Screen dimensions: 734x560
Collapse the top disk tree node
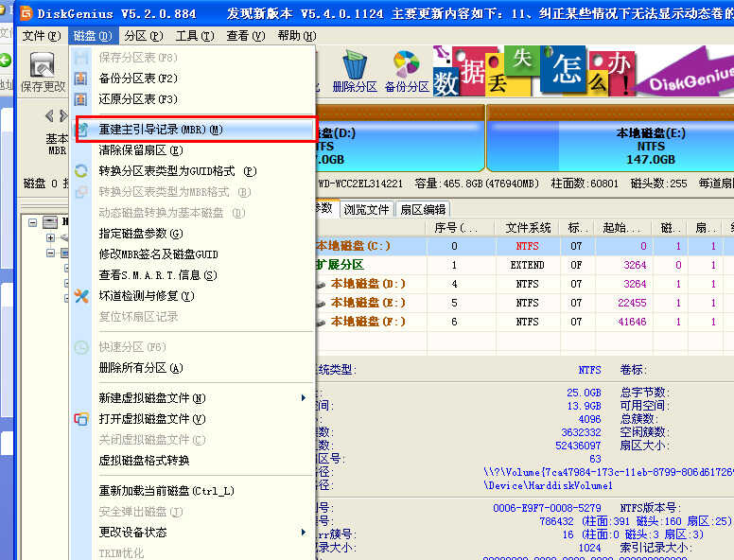[x=32, y=222]
